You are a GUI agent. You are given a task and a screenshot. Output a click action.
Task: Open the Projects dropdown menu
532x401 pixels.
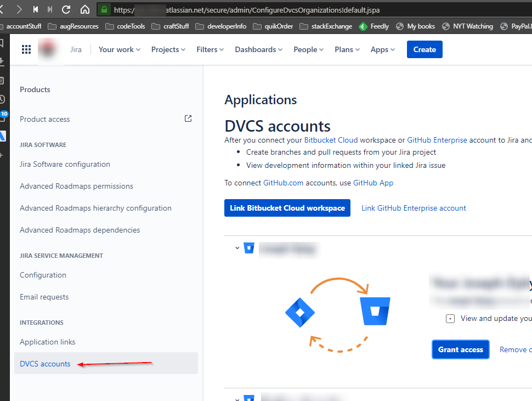pos(168,49)
